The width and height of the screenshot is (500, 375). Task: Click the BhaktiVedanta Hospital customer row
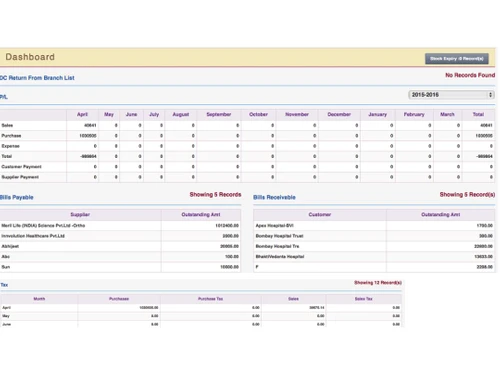click(x=374, y=257)
